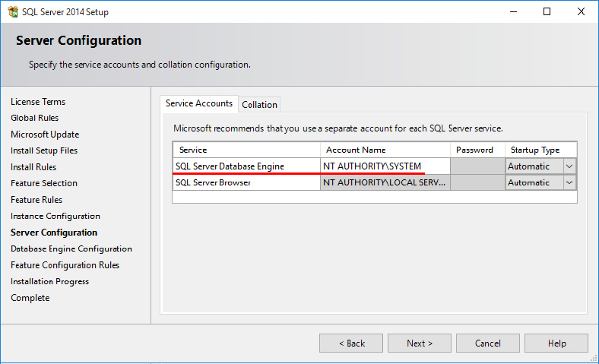Click the NT AUTHORITY\LOCAL SERV... account cell
This screenshot has height=364, width=599.
click(x=385, y=182)
